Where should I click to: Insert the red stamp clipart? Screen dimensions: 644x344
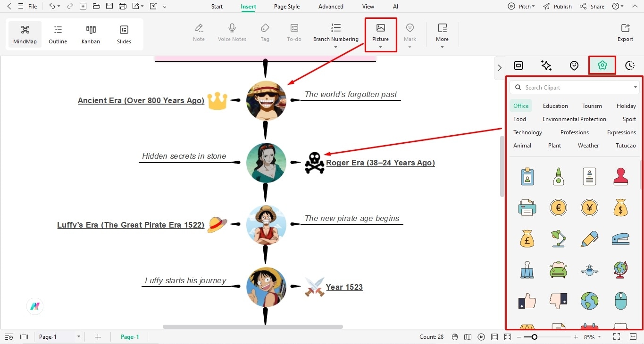pyautogui.click(x=621, y=176)
